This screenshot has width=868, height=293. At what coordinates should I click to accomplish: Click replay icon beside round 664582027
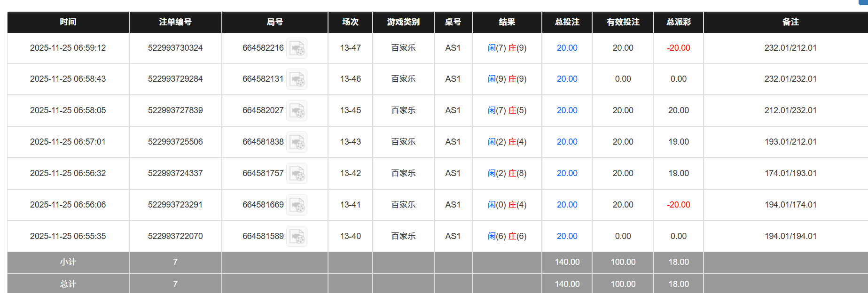(297, 111)
